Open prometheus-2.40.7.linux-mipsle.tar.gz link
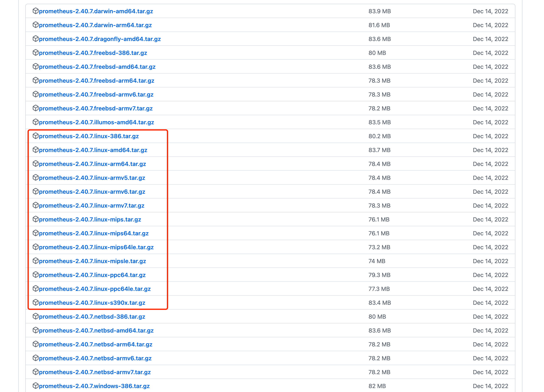Viewport: 544px width, 392px height. (92, 261)
